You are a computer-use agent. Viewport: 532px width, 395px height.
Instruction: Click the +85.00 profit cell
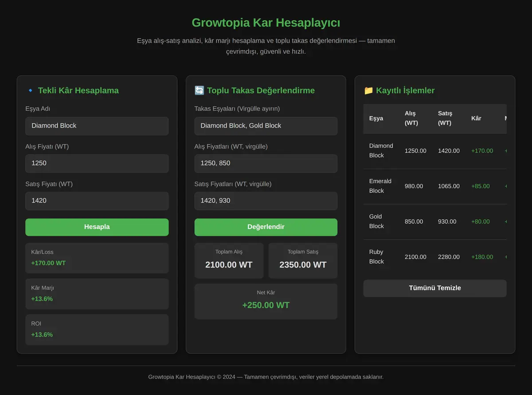[481, 186]
